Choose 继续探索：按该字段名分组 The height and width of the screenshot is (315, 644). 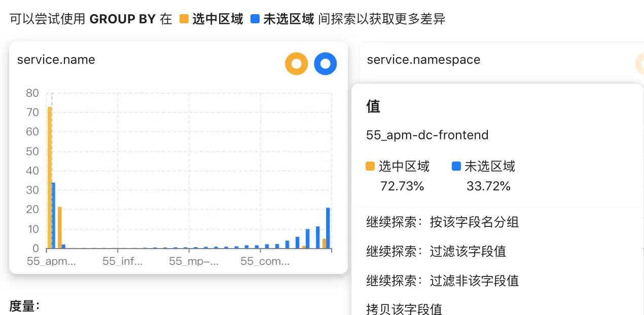coord(442,222)
